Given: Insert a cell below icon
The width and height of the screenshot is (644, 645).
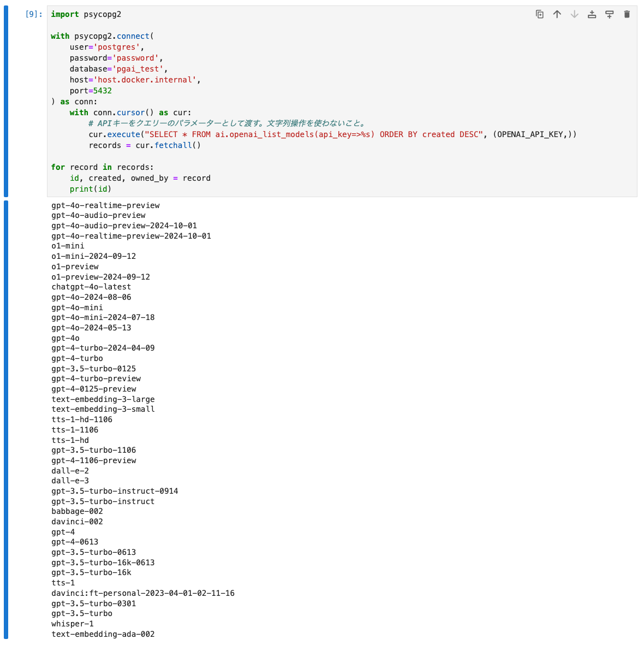Looking at the screenshot, I should pos(610,14).
